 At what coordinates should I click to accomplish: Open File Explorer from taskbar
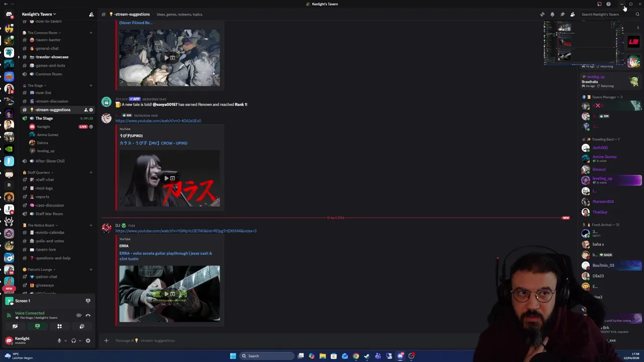[x=323, y=356]
